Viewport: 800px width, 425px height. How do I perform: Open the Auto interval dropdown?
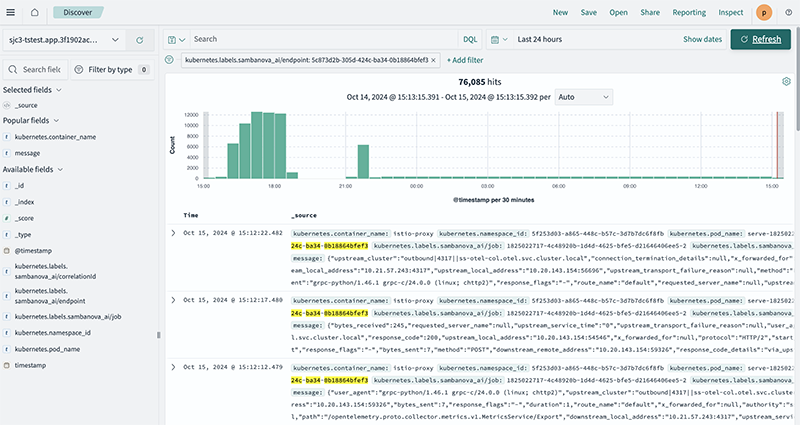[583, 97]
